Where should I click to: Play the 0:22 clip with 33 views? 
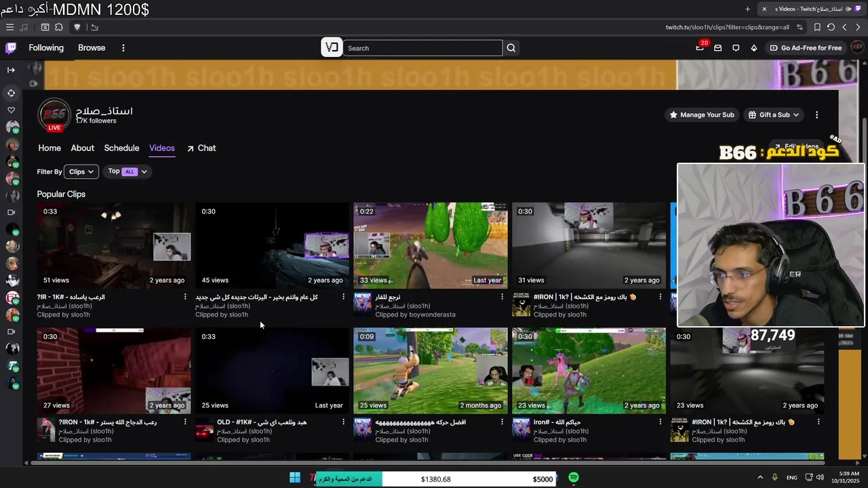431,245
